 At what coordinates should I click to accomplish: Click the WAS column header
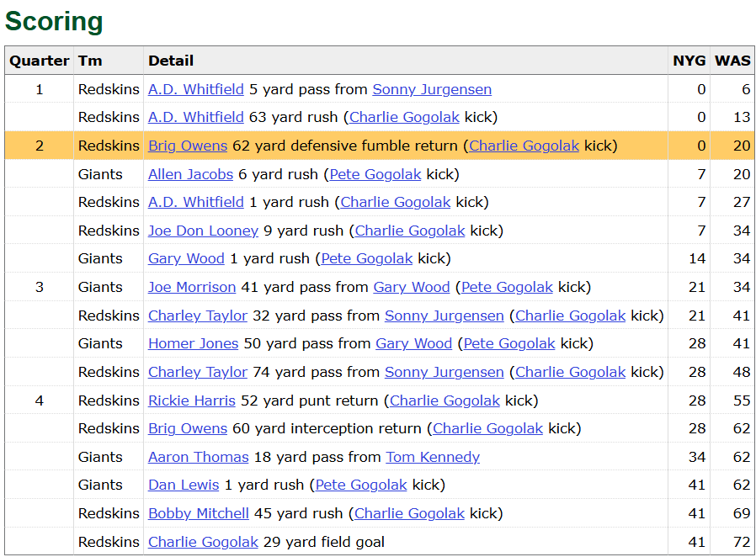[x=732, y=61]
